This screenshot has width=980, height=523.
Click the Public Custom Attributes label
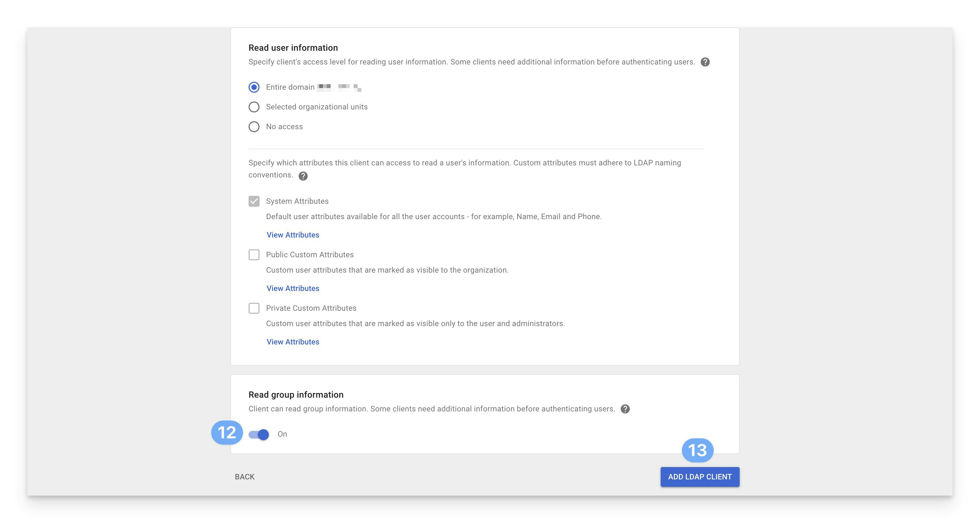(x=310, y=255)
